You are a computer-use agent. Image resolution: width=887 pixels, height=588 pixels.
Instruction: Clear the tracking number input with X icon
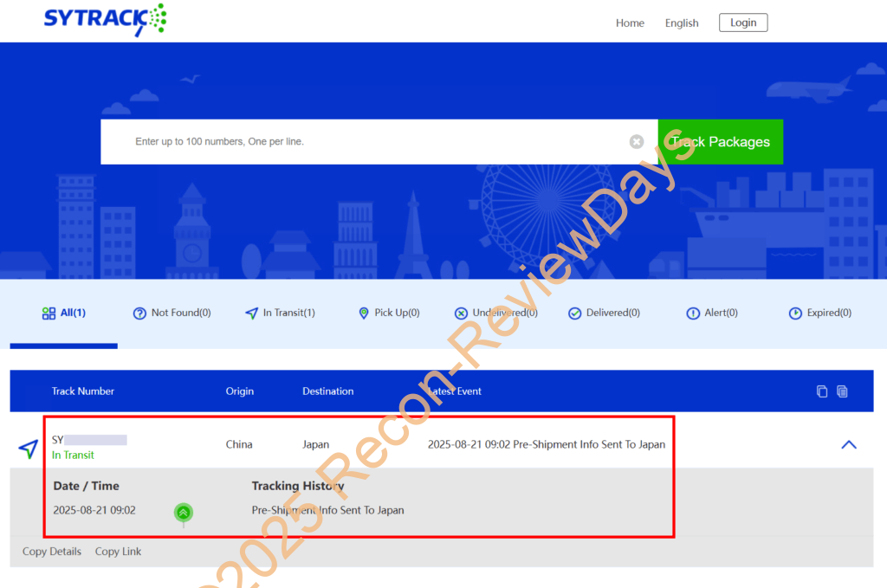coord(637,142)
